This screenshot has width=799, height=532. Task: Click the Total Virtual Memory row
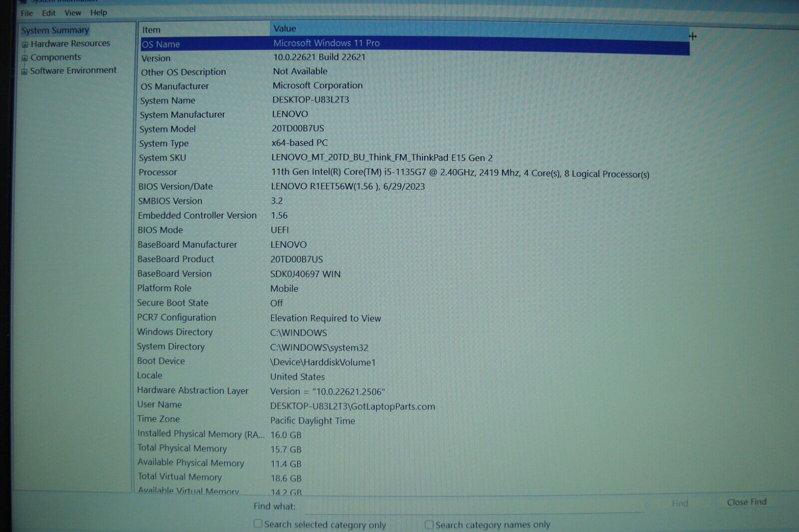pos(414,478)
